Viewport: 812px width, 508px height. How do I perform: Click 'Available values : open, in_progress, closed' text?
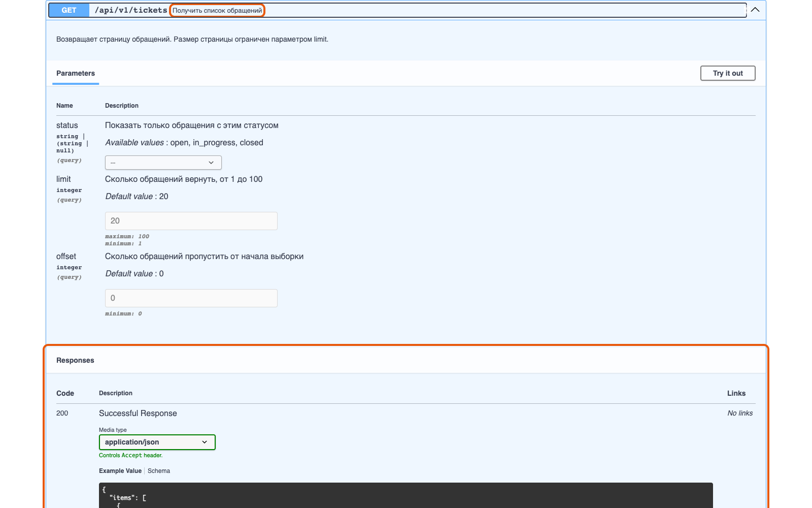tap(184, 143)
